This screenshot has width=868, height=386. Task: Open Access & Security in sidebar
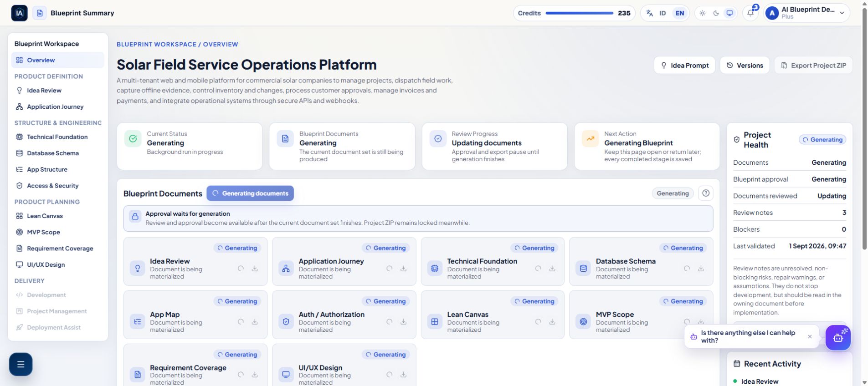click(x=58, y=186)
